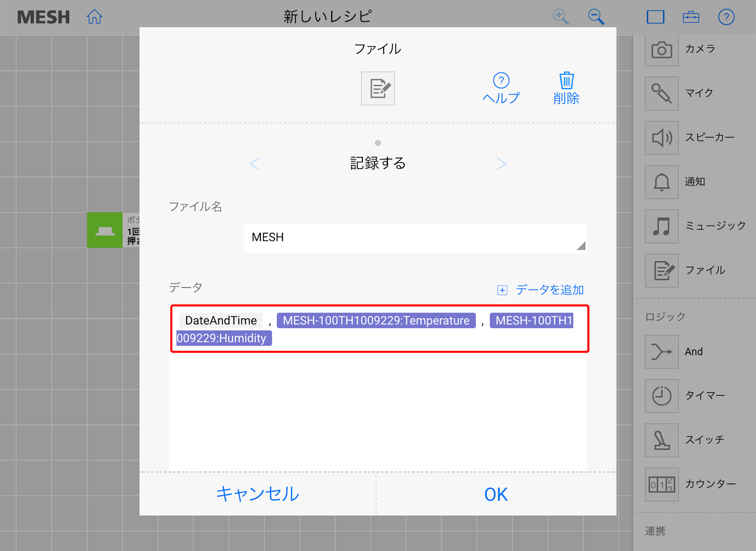Select the ミュージック music note icon
Screen dimensions: 756x551
[661, 226]
